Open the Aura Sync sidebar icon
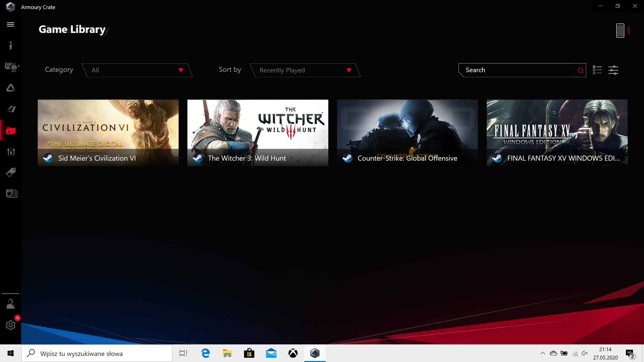 pyautogui.click(x=11, y=88)
